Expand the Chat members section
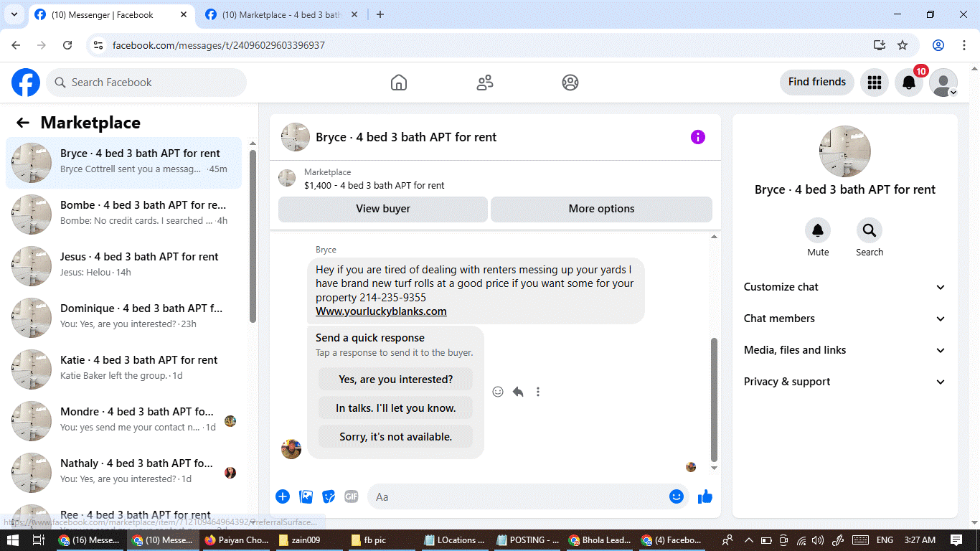The image size is (980, 551). click(x=845, y=319)
